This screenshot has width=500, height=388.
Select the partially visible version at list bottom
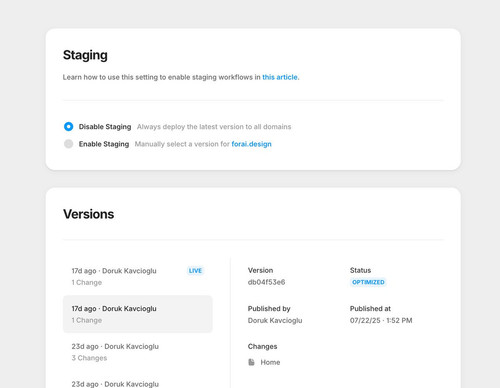(138, 382)
